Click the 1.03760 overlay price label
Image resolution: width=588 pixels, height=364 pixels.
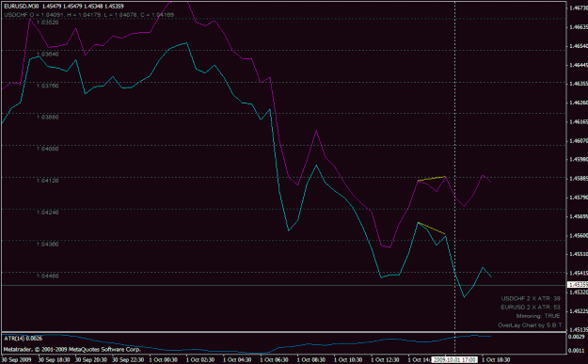tap(48, 86)
